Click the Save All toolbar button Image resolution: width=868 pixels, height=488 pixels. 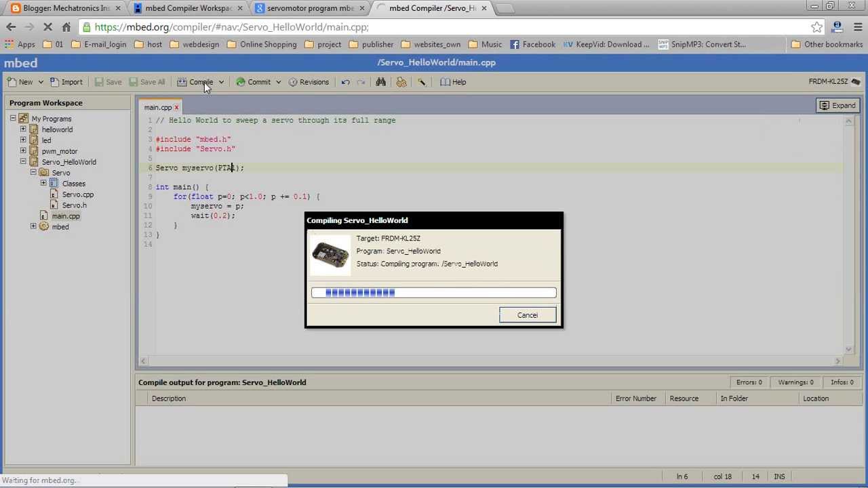[146, 82]
